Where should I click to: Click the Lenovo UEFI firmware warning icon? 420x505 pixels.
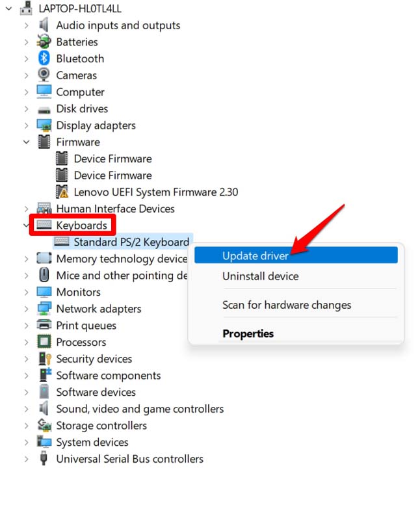pos(62,192)
